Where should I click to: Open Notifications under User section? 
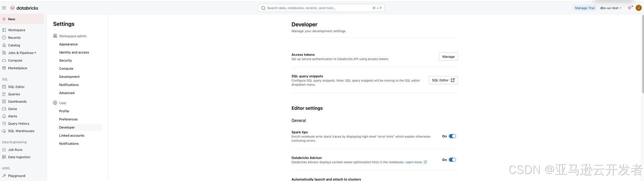69,143
